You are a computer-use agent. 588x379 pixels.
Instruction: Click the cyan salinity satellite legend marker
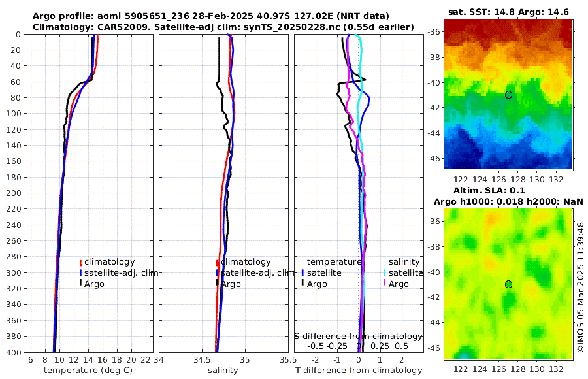coord(384,272)
